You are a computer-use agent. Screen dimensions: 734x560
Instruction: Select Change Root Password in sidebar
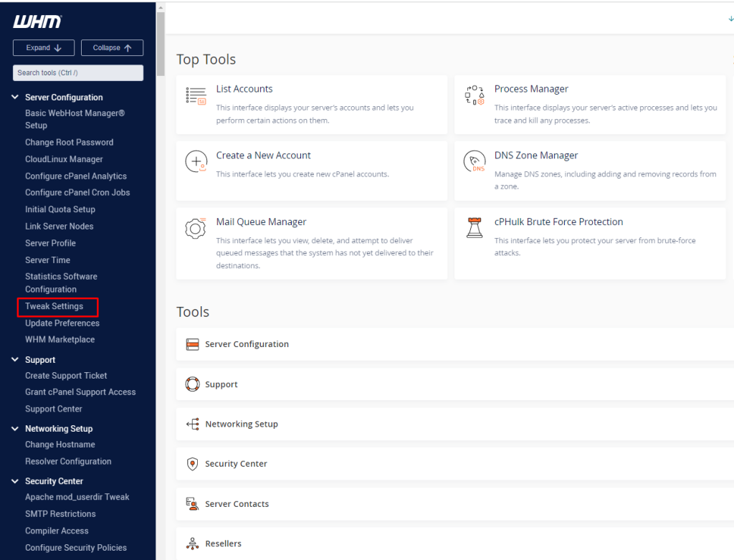(69, 143)
